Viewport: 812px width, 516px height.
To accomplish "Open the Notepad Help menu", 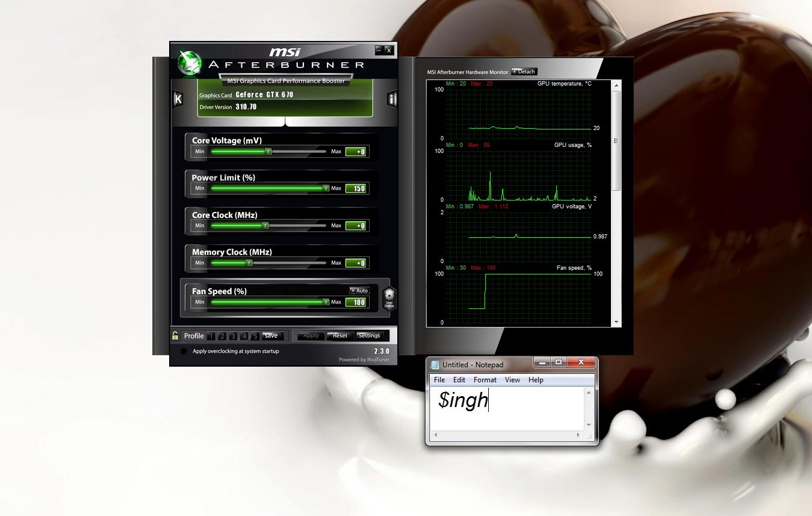I will [536, 380].
